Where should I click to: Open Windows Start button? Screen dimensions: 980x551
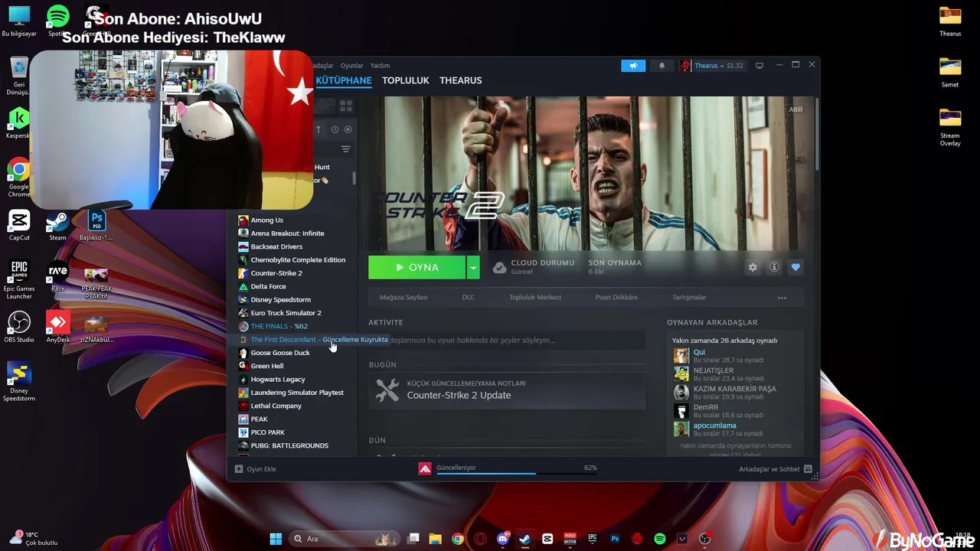[x=276, y=539]
